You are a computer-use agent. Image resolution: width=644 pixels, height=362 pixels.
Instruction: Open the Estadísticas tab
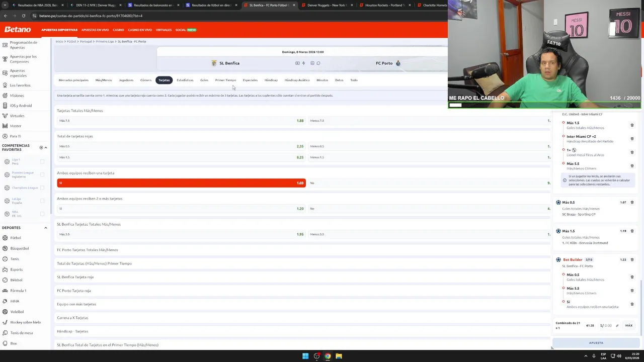185,80
